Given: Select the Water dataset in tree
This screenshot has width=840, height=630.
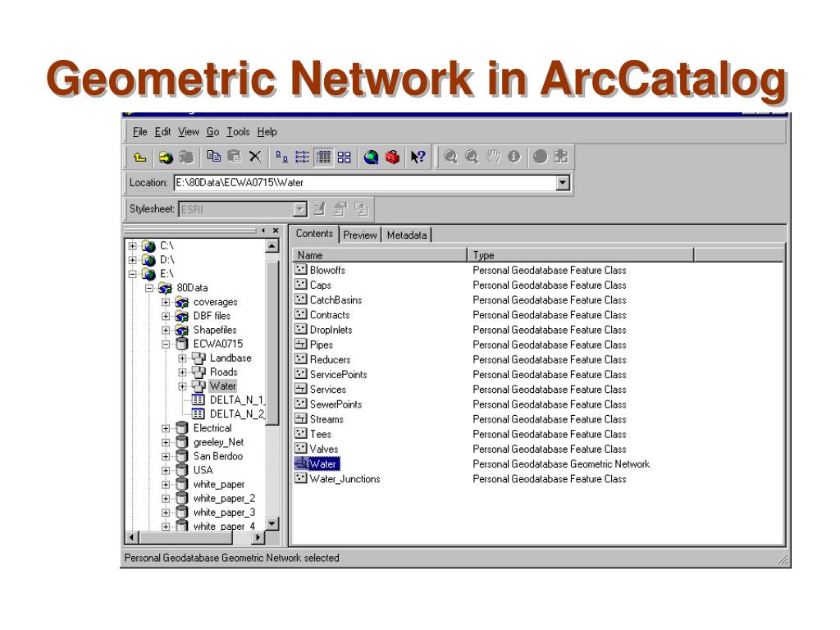Looking at the screenshot, I should coord(222,386).
